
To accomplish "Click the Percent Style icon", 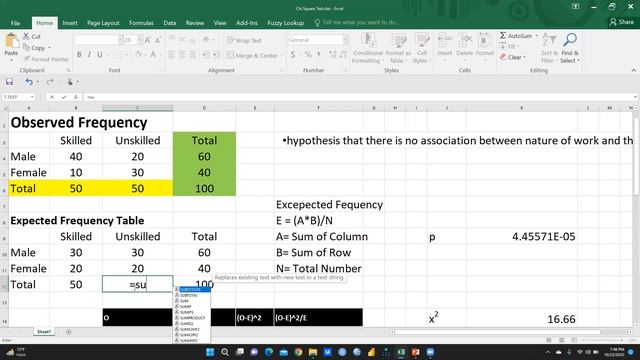I will point(308,54).
